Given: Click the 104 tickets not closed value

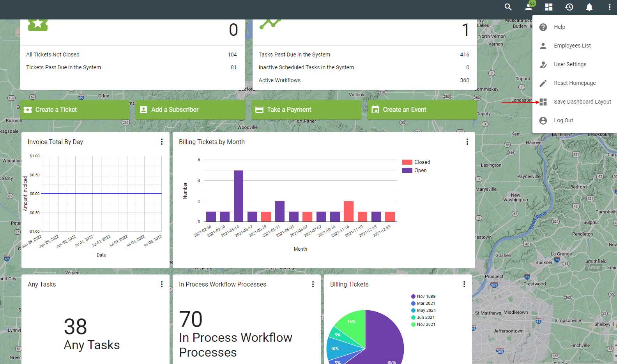Looking at the screenshot, I should click(x=232, y=55).
